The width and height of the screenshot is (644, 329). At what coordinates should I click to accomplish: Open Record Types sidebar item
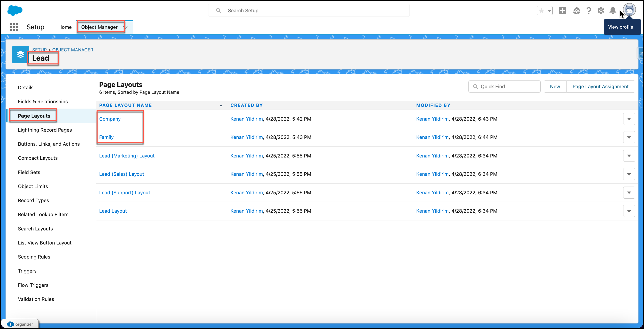point(33,200)
